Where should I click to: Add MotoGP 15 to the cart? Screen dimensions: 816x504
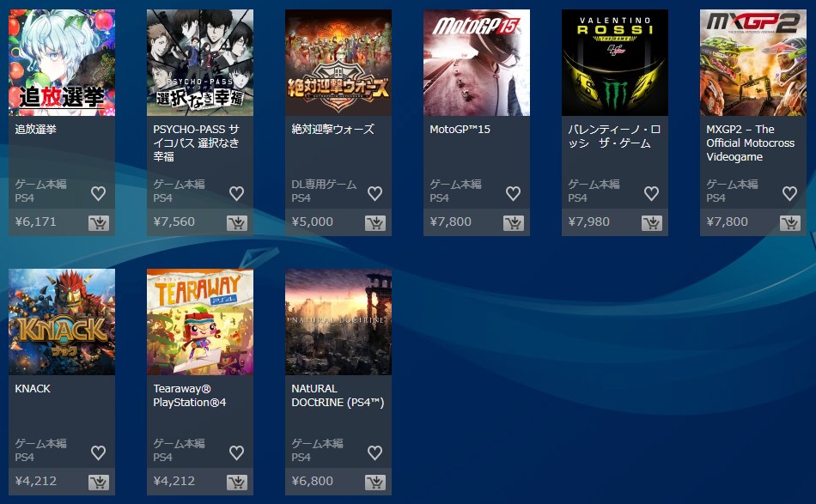[513, 223]
